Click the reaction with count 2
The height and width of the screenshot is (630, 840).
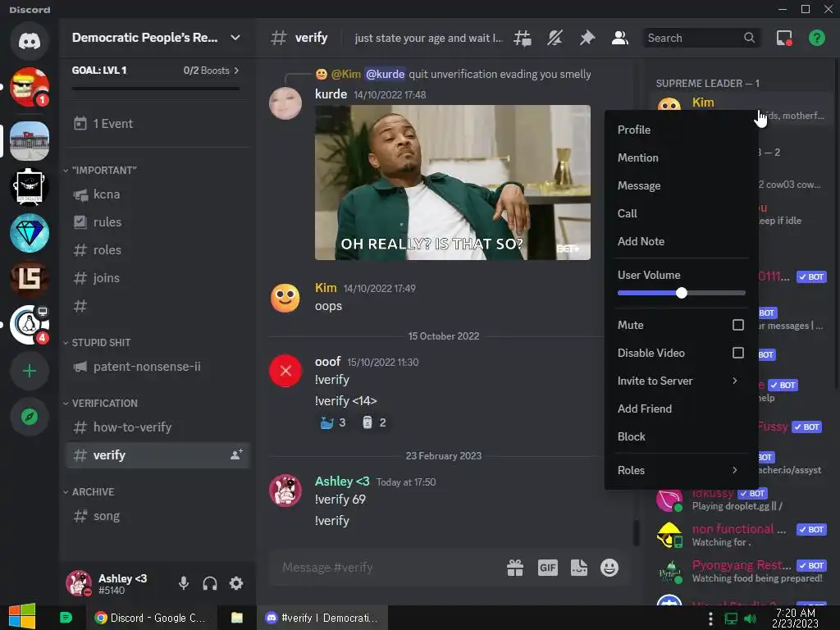tap(374, 422)
